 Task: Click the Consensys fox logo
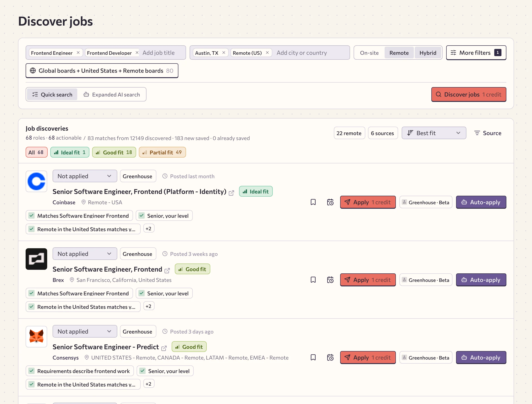[36, 337]
